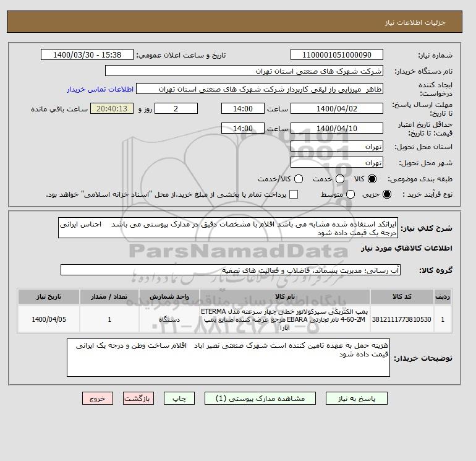476x461 pixels.
Task: Open the اطلاعات تماس خریدار link
Action: (x=100, y=89)
